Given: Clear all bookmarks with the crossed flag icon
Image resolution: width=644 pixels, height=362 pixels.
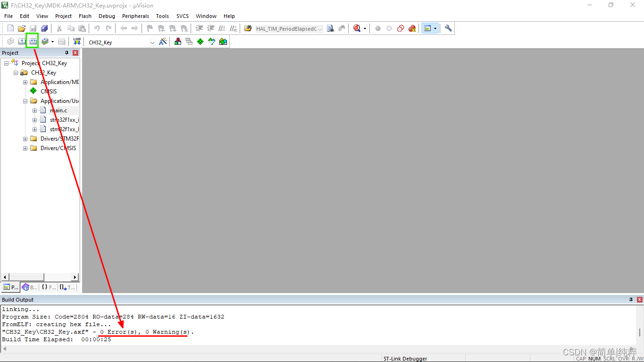Looking at the screenshot, I should click(184, 28).
